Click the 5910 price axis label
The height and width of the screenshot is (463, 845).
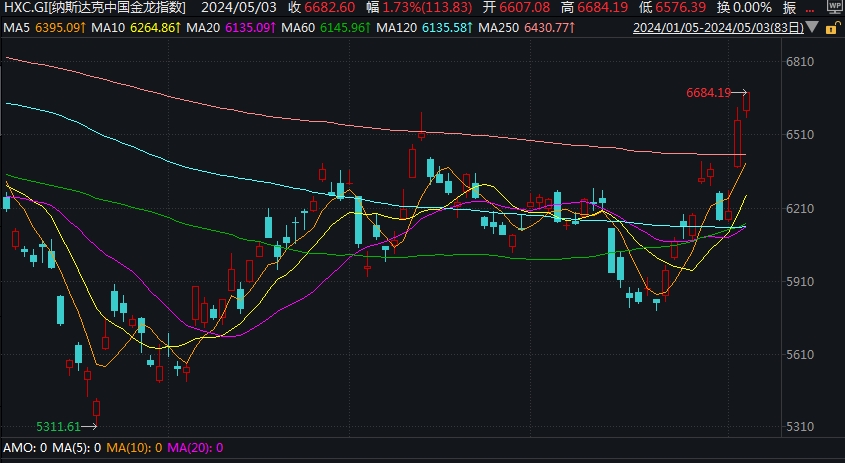800,281
